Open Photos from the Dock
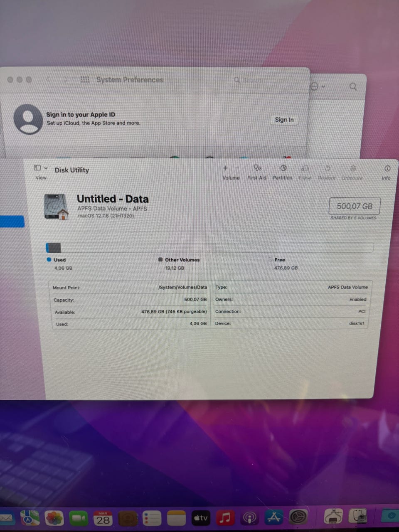This screenshot has width=399, height=532. (54, 518)
